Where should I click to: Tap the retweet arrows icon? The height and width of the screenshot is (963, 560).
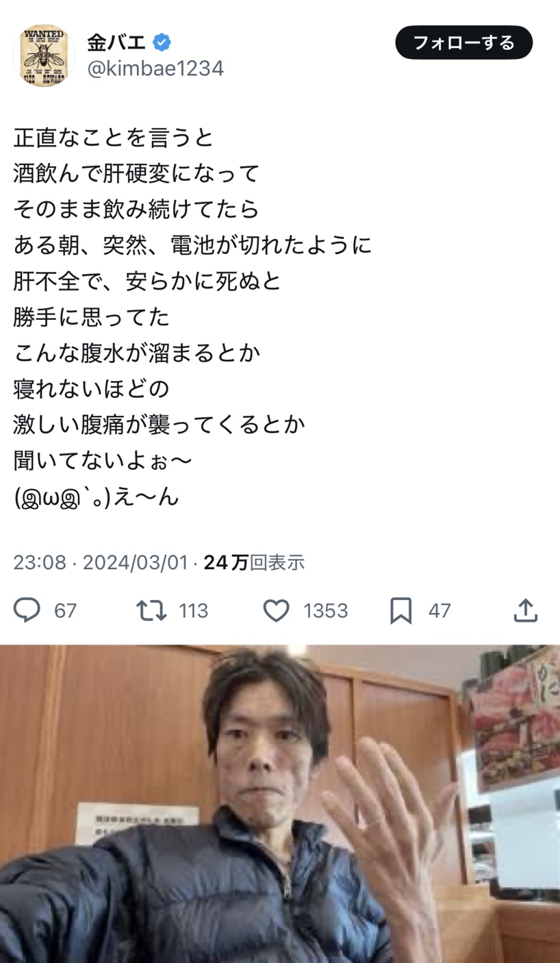point(151,610)
